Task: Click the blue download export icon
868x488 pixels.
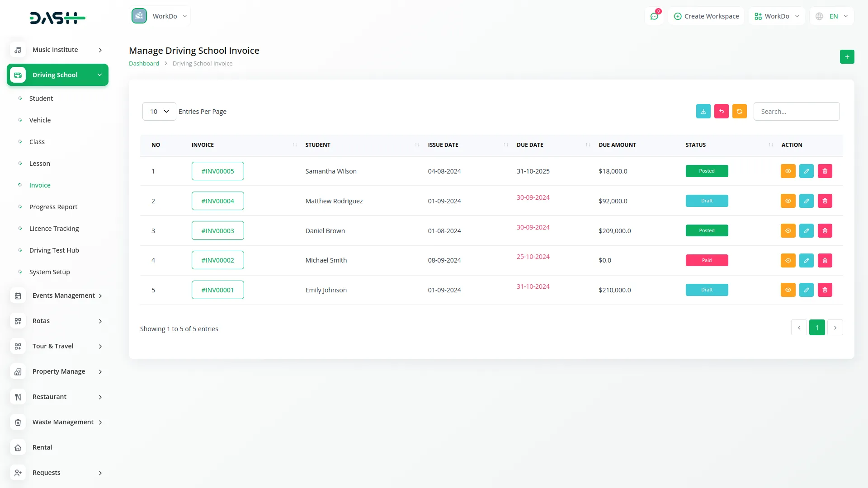Action: (x=703, y=112)
